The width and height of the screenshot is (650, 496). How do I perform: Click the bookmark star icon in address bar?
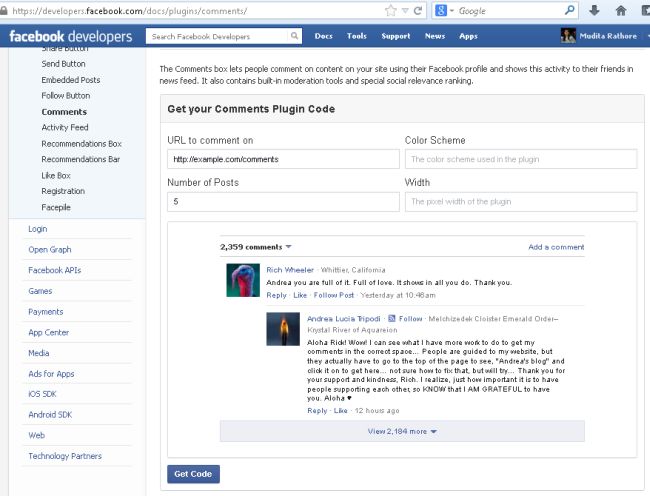(x=390, y=11)
